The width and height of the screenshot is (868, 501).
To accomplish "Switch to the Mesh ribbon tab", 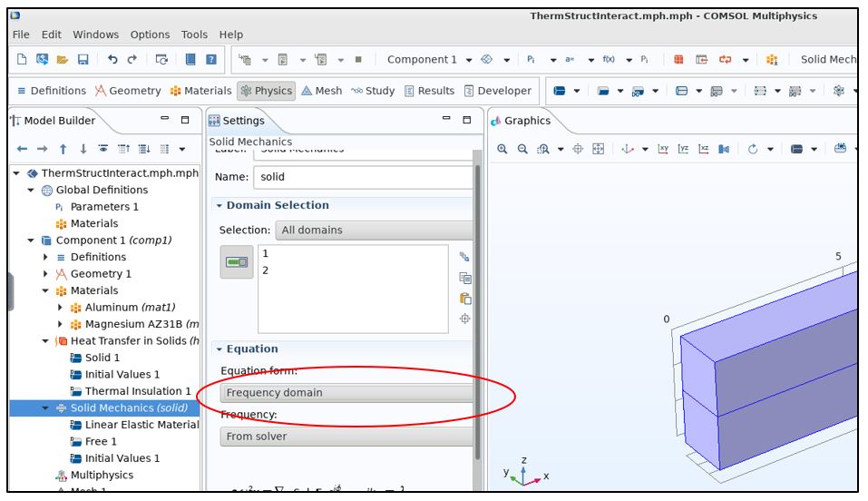I will [322, 91].
